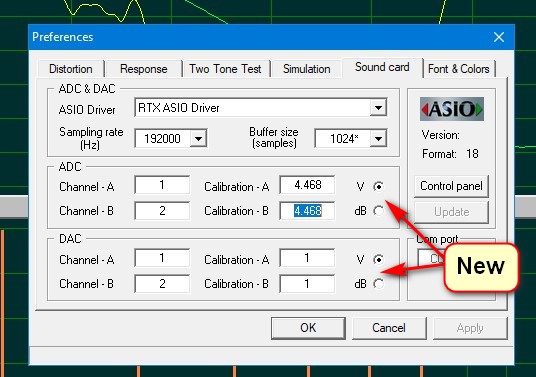Open the Sampling rate dropdown arrow
536x377 pixels.
click(x=198, y=138)
